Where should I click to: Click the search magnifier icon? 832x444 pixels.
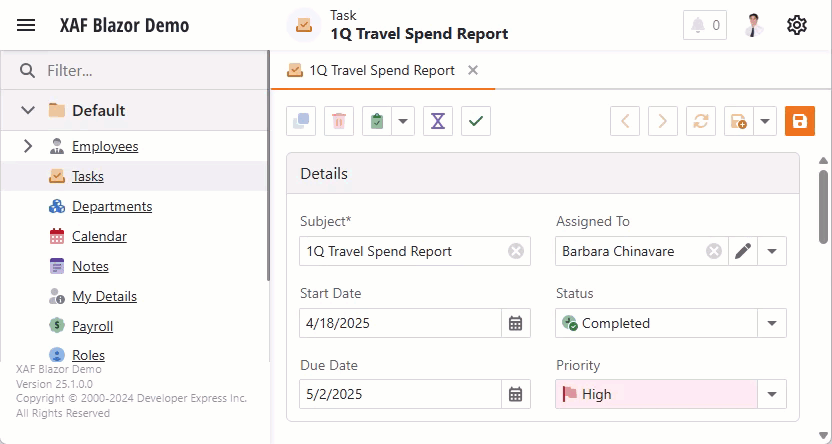pos(27,71)
